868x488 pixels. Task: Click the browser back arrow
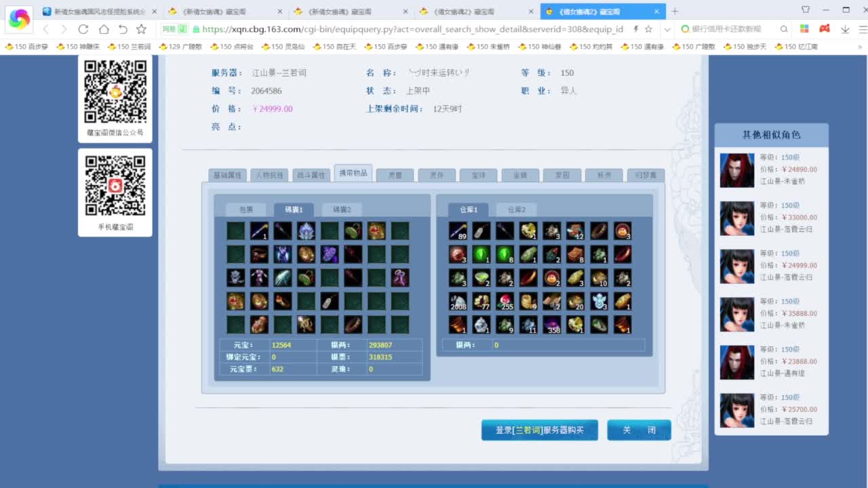pyautogui.click(x=46, y=29)
